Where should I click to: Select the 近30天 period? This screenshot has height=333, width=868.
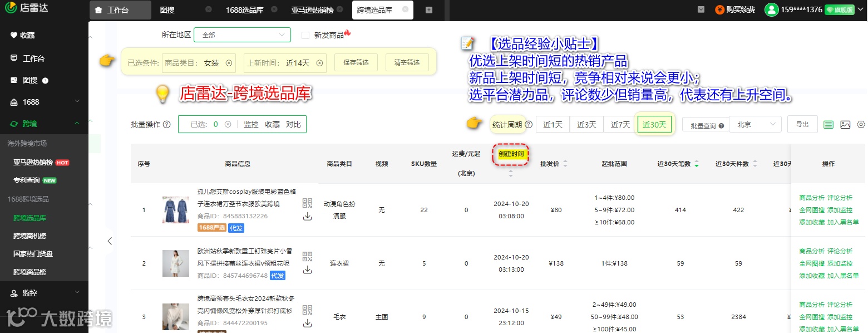pyautogui.click(x=654, y=125)
